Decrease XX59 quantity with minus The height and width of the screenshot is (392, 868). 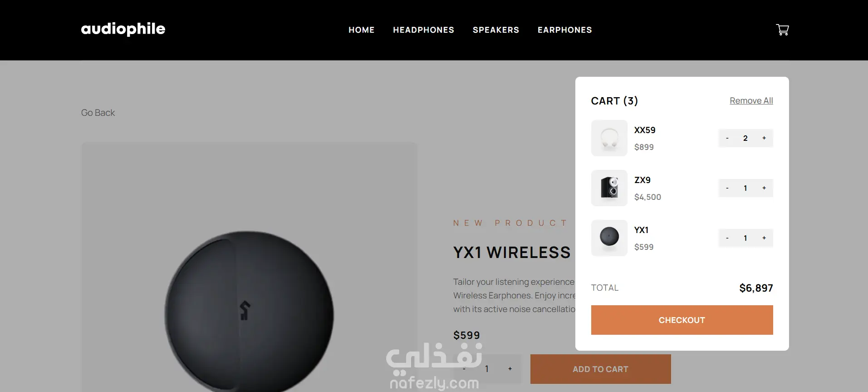coord(727,138)
